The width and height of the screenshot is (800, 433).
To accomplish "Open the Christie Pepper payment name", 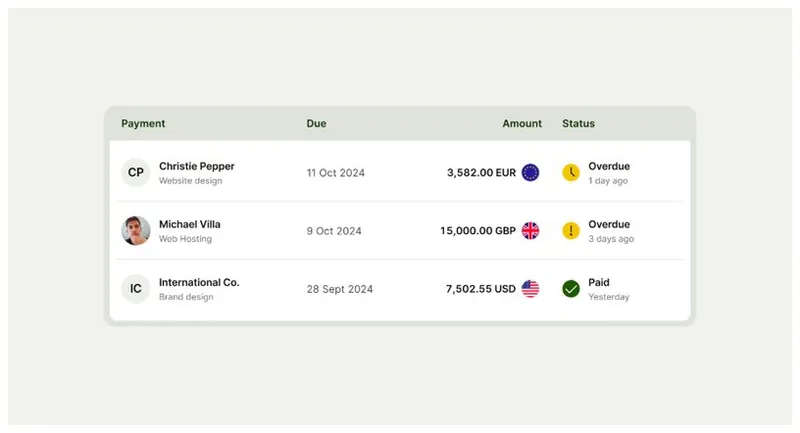I will (x=196, y=166).
